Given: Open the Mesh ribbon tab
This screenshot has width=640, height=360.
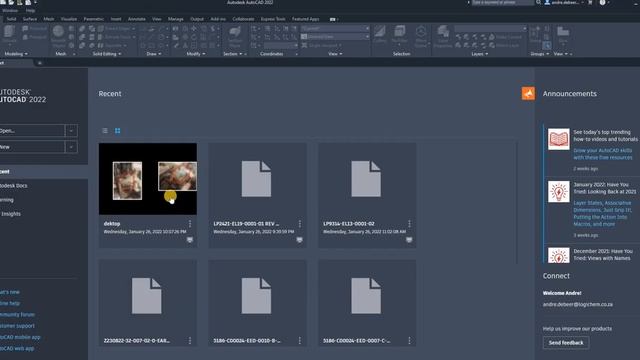Looking at the screenshot, I should click(49, 19).
